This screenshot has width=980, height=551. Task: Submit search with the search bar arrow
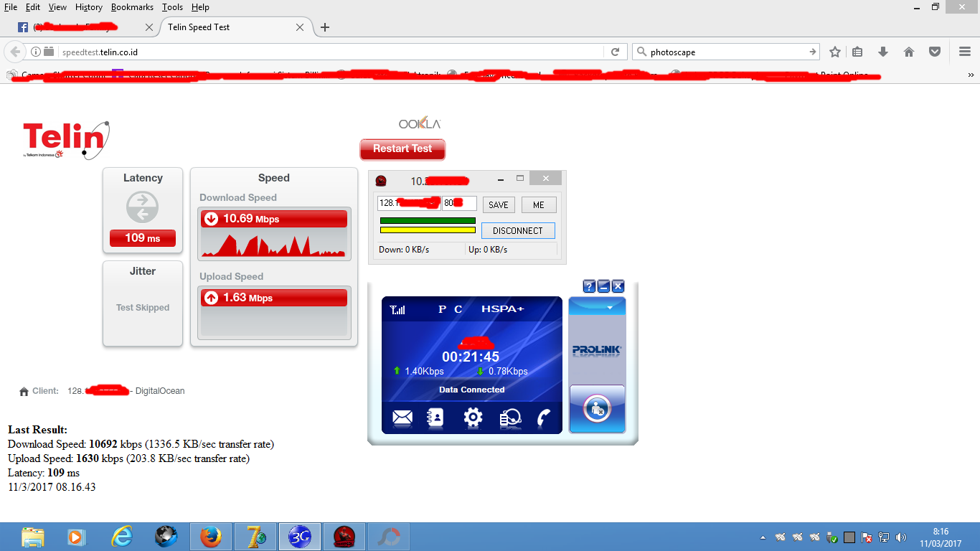coord(813,52)
